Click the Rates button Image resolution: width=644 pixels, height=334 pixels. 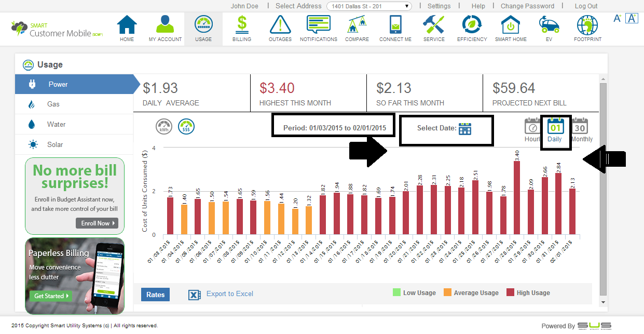click(155, 295)
